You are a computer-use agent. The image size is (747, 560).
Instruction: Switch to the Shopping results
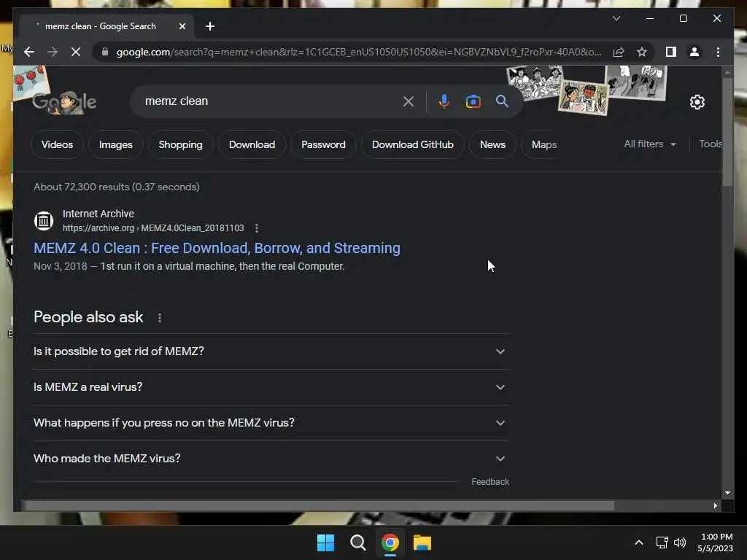click(181, 144)
